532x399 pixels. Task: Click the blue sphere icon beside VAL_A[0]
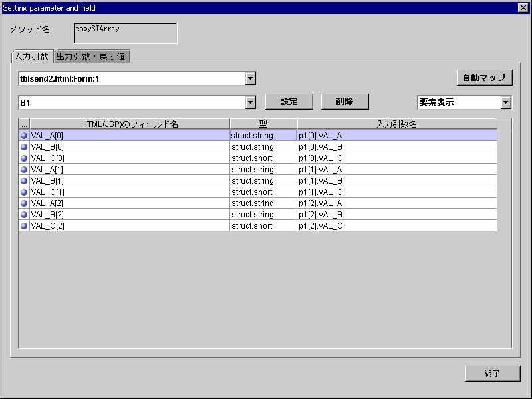[24, 136]
